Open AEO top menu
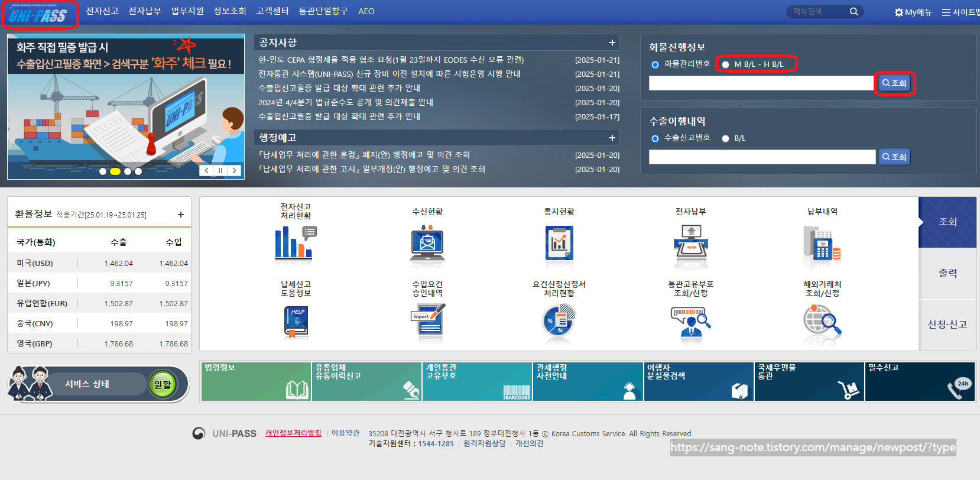Image resolution: width=980 pixels, height=480 pixels. tap(366, 11)
